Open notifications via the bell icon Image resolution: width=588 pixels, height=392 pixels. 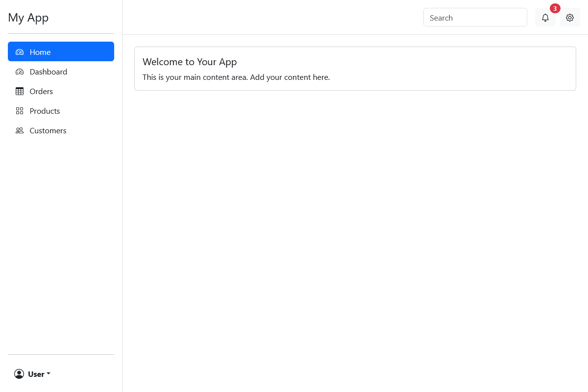point(545,18)
